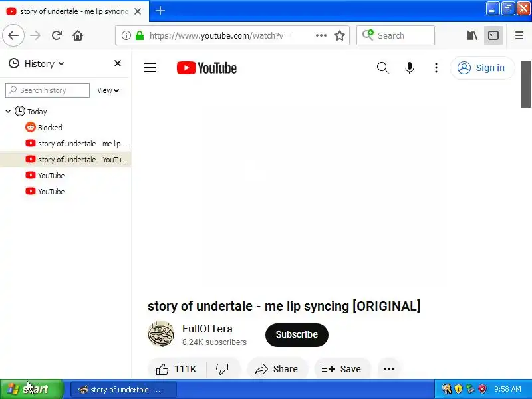Open the View dropdown in history sidebar

(108, 90)
